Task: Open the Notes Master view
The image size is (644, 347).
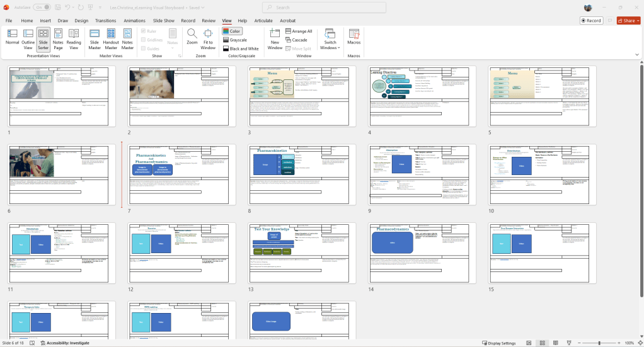Action: tap(127, 39)
